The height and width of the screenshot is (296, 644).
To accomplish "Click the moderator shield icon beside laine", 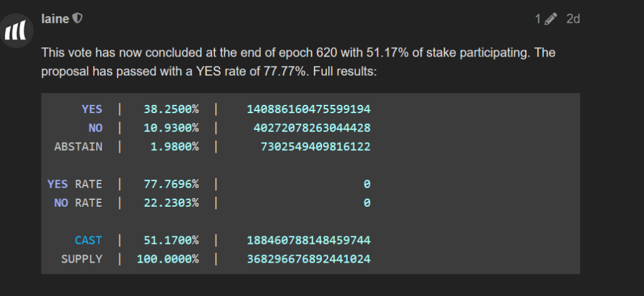I will [x=77, y=18].
